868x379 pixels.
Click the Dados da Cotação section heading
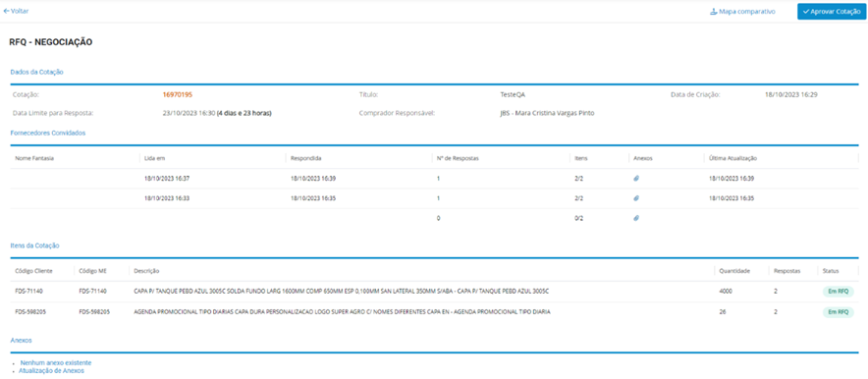point(36,72)
